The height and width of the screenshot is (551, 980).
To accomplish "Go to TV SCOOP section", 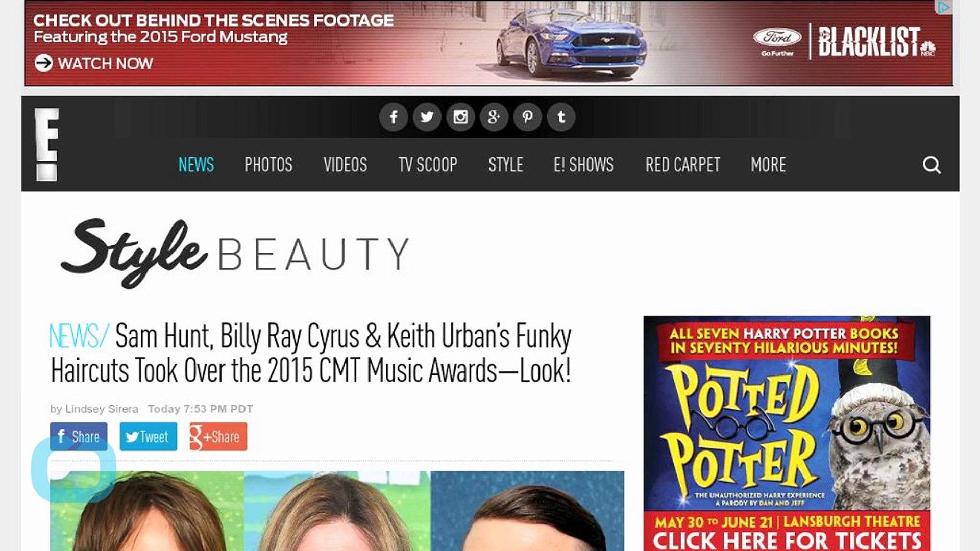I will click(x=428, y=165).
